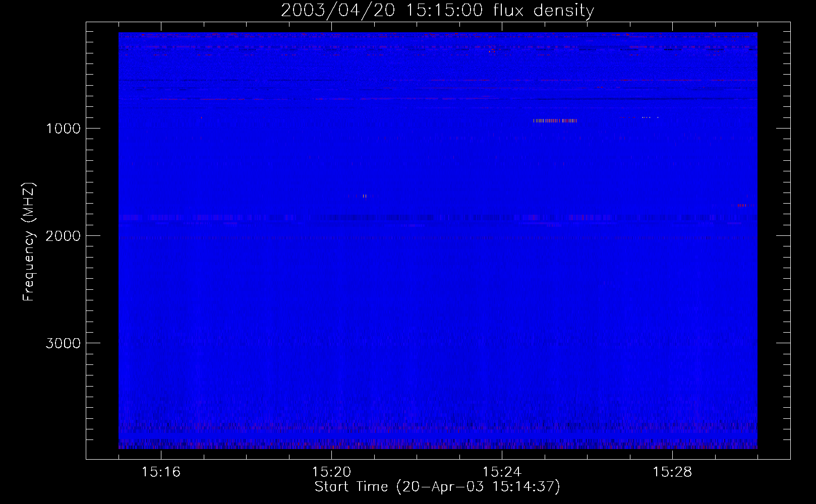Click the 3000 frequency tick label

click(63, 343)
